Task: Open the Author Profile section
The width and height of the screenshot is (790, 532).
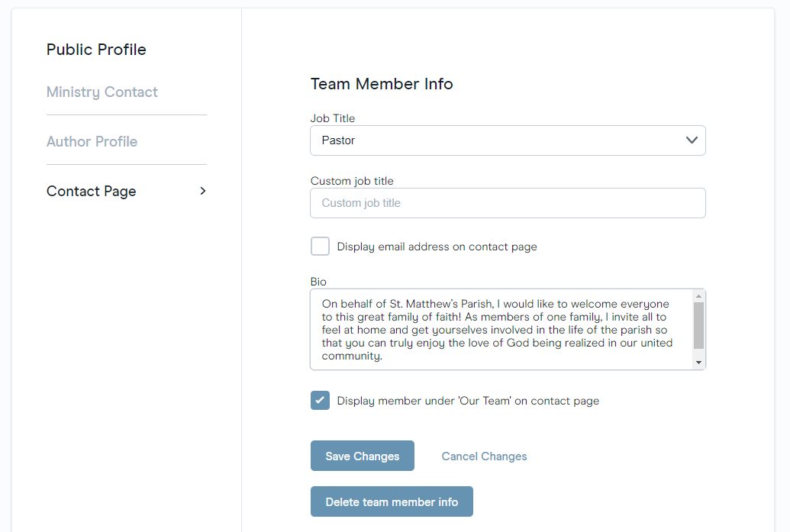Action: pyautogui.click(x=92, y=141)
